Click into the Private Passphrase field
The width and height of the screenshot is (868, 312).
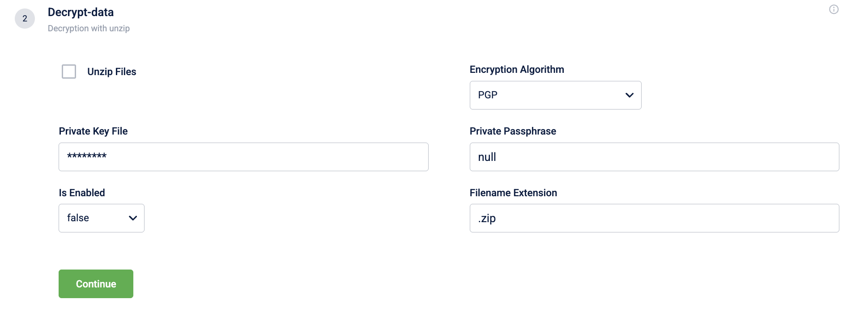654,157
